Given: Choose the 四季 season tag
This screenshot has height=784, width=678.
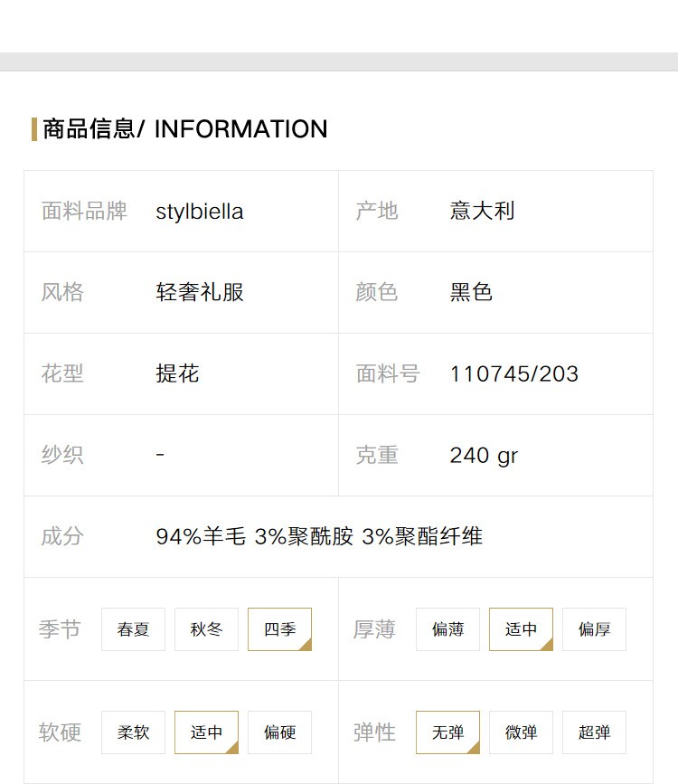Looking at the screenshot, I should point(279,629).
